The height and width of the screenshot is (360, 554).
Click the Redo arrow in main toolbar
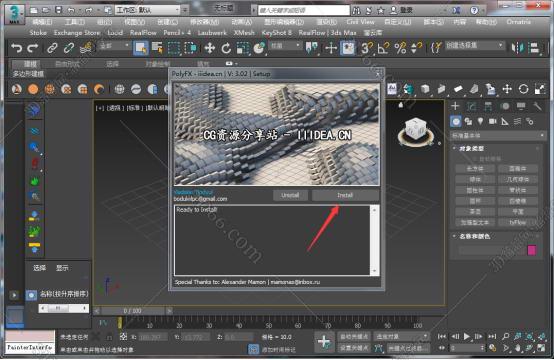33,48
